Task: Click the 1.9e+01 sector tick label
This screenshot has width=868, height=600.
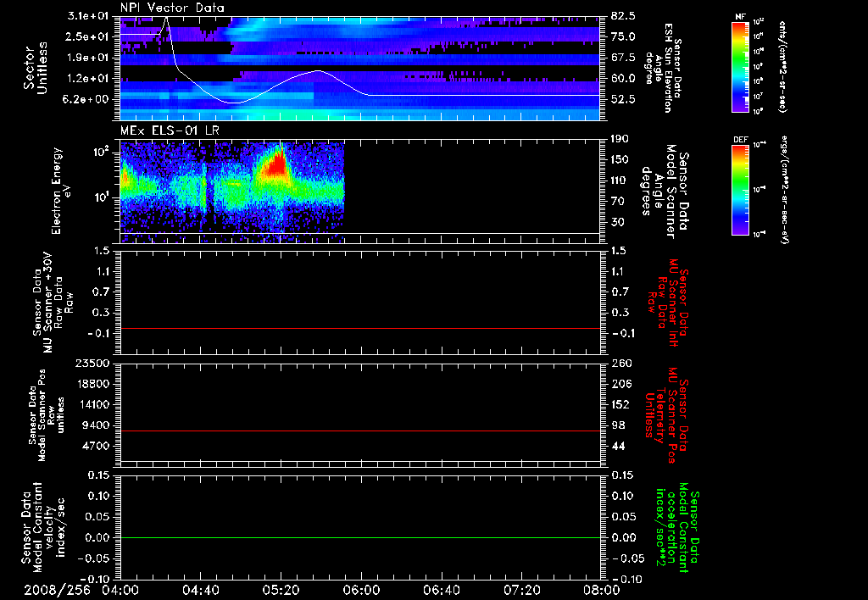Action: point(88,58)
